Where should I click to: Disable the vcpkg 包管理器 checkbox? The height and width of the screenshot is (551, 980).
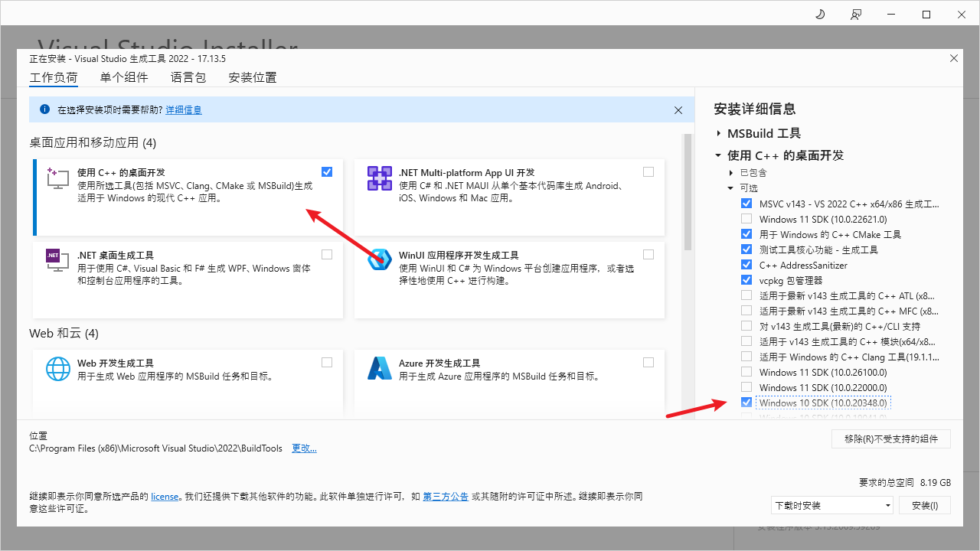click(746, 279)
